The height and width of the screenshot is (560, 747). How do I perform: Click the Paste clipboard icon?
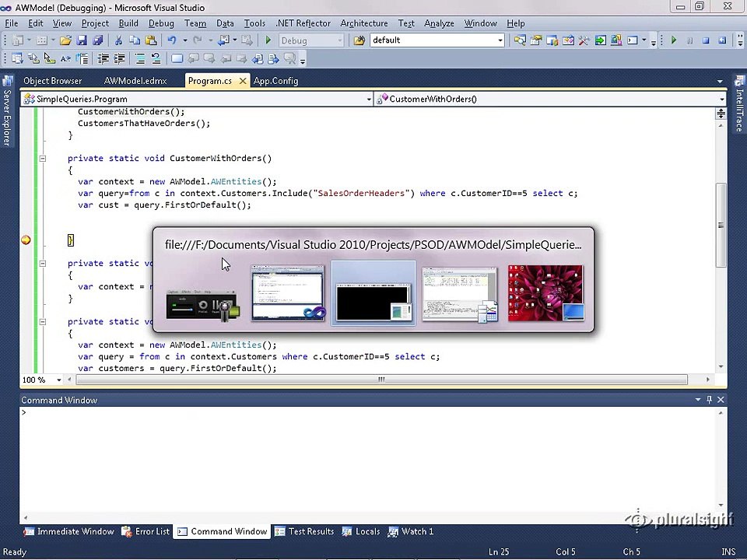coord(151,41)
